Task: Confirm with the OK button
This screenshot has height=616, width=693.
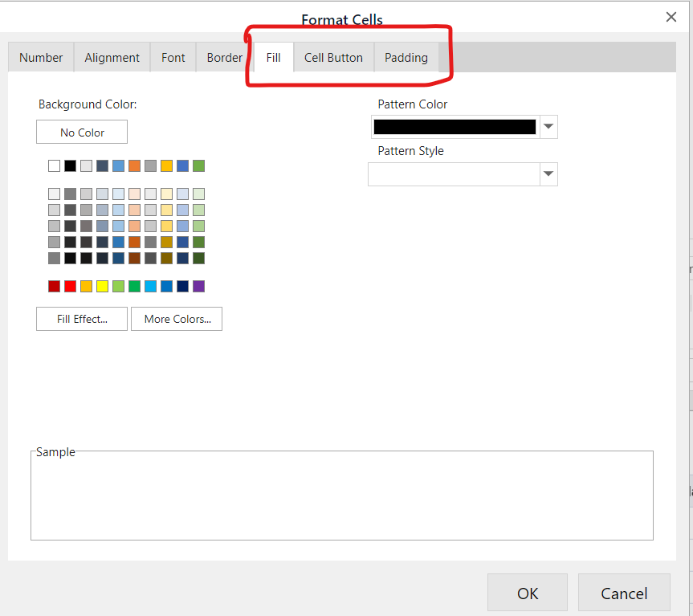Action: pyautogui.click(x=528, y=594)
